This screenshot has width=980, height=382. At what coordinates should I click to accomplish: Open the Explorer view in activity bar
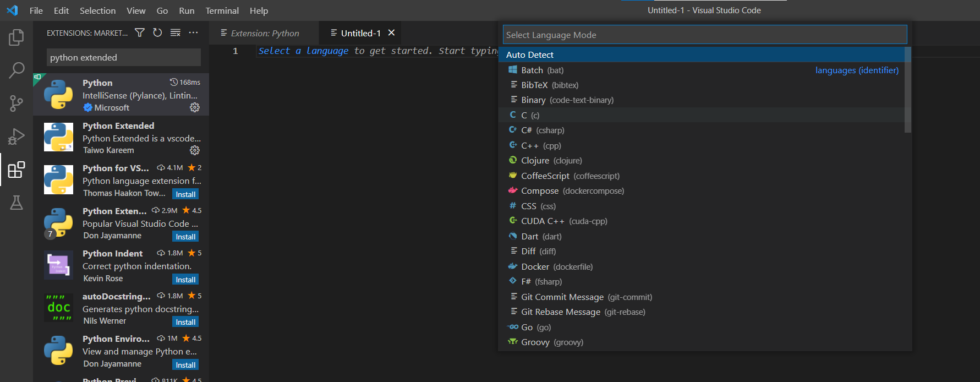coord(17,37)
